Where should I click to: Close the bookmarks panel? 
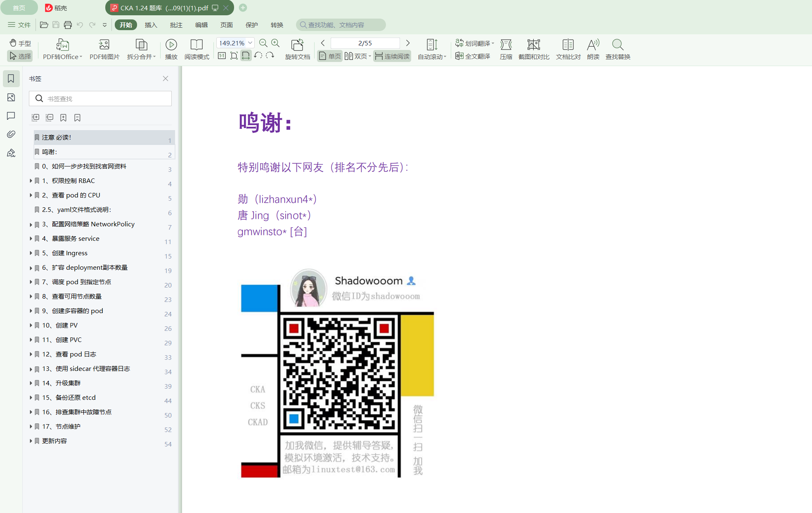(x=166, y=78)
